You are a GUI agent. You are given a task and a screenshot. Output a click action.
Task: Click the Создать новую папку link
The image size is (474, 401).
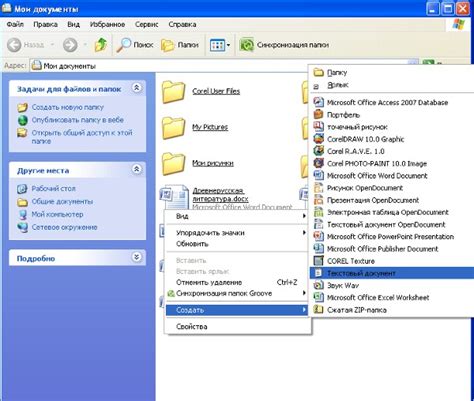click(68, 107)
